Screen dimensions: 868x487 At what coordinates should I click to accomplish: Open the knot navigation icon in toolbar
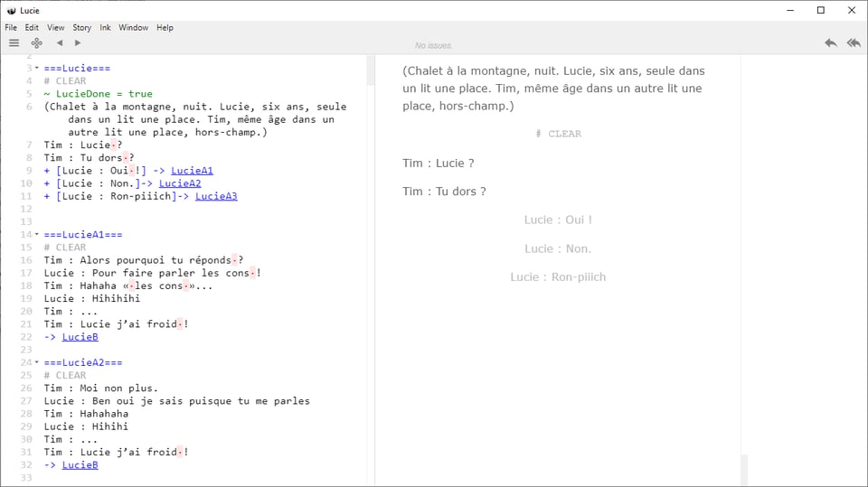coord(37,42)
